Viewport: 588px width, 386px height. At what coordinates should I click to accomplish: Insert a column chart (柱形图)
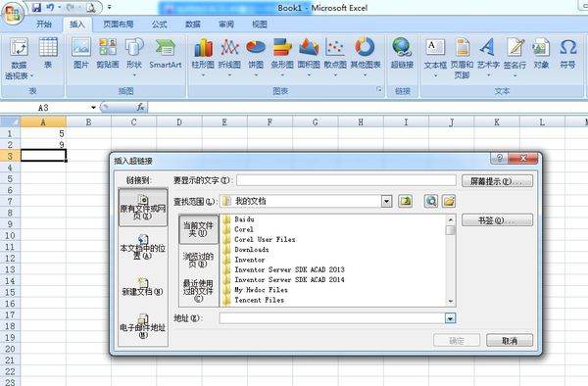[x=203, y=57]
